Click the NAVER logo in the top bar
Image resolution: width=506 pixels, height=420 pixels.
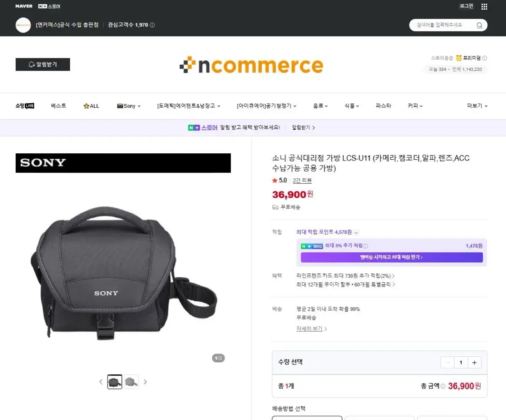[24, 6]
